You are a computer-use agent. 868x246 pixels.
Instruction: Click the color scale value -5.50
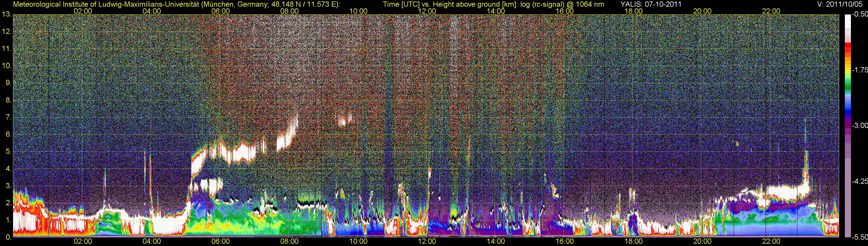(860, 237)
